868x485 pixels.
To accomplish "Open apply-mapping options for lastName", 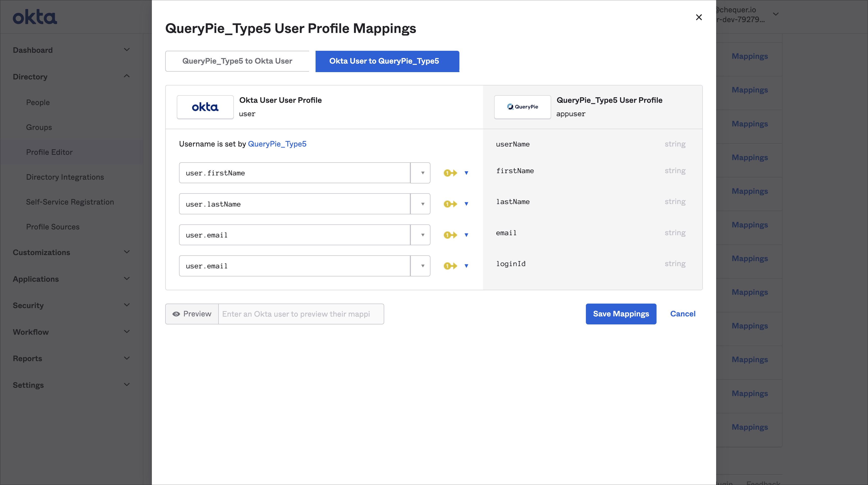I will pyautogui.click(x=466, y=204).
